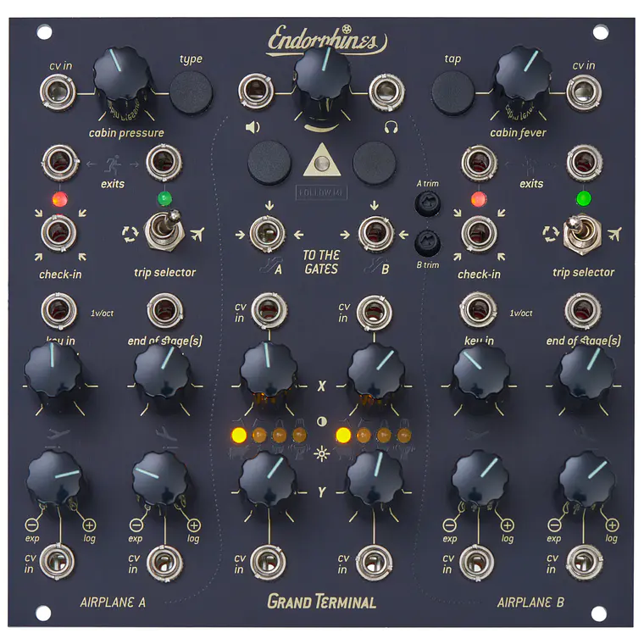Select Airplane A check-in jack

(x=58, y=231)
